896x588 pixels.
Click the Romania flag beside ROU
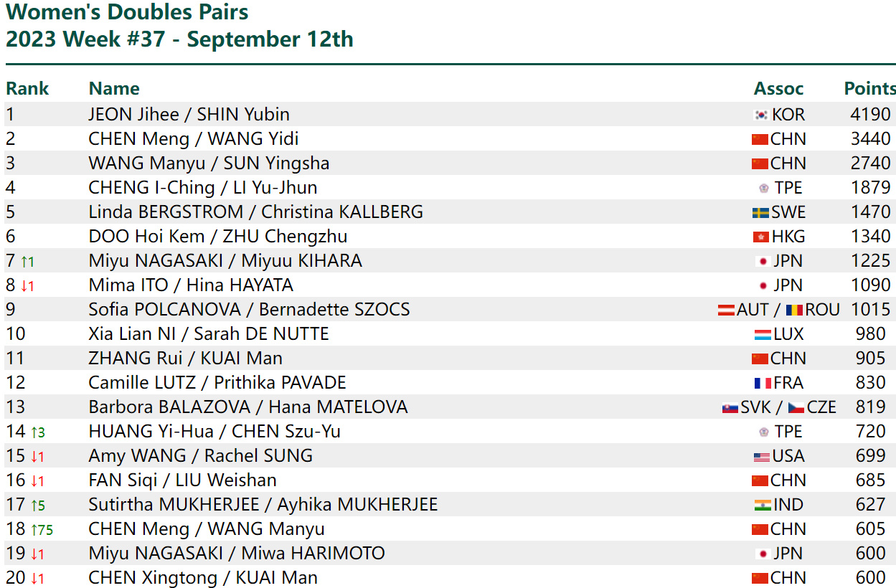coord(794,310)
